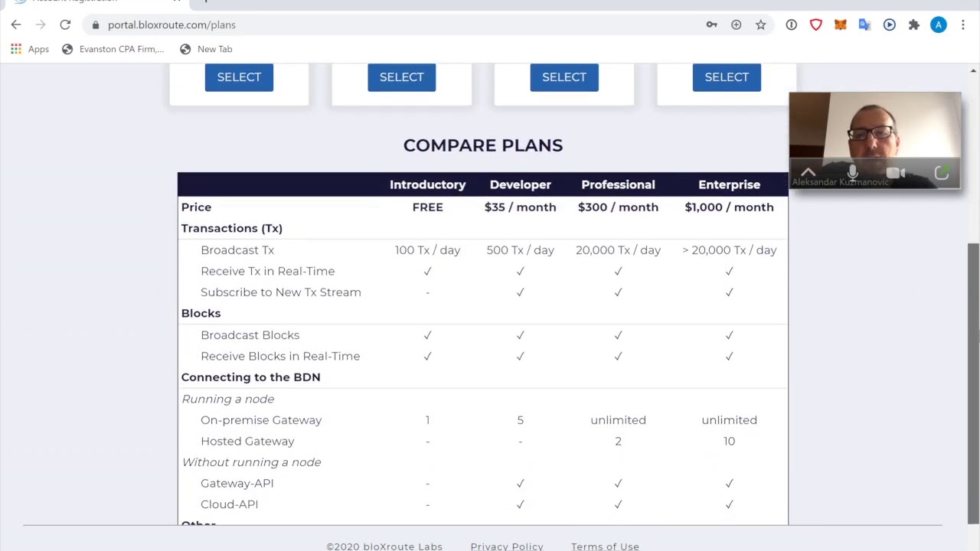This screenshot has height=551, width=980.
Task: Click the COMPARE PLANS heading
Action: (x=483, y=145)
